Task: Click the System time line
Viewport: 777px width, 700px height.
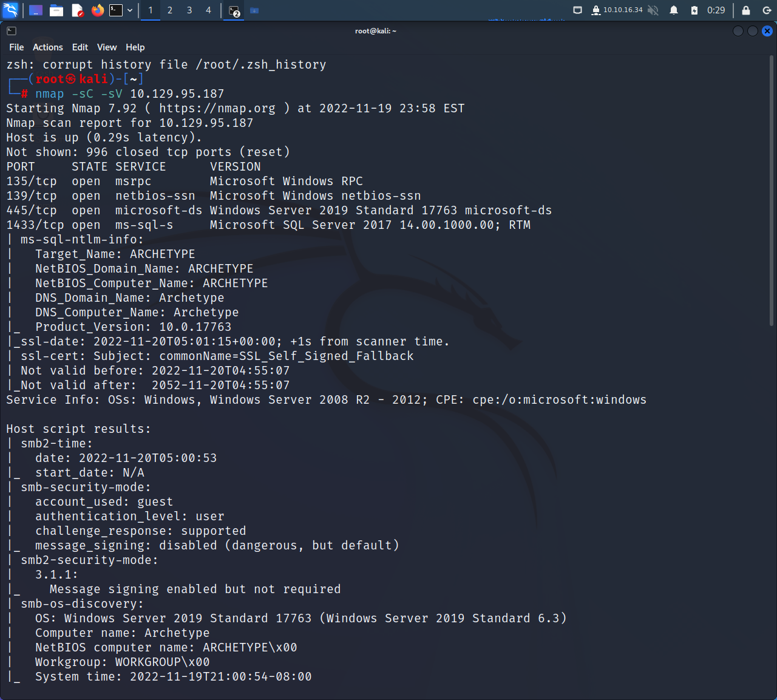Action: point(174,676)
